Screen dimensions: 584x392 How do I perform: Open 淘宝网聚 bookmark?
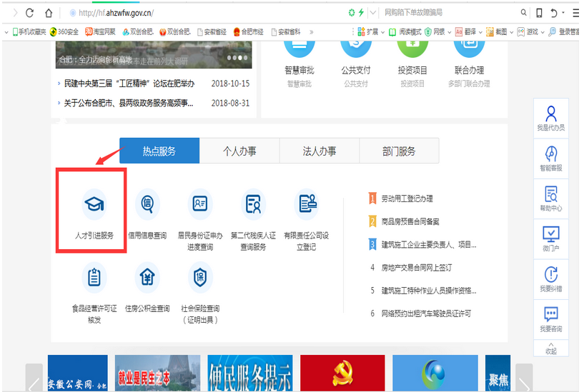click(x=100, y=32)
